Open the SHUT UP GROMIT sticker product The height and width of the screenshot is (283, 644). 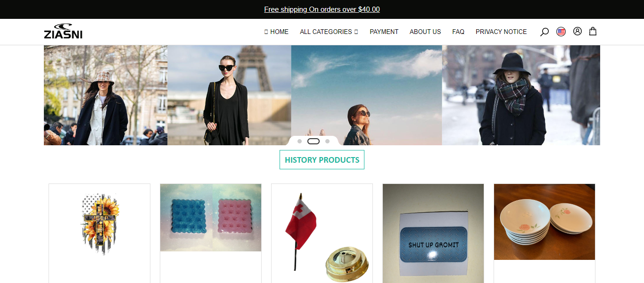433,233
